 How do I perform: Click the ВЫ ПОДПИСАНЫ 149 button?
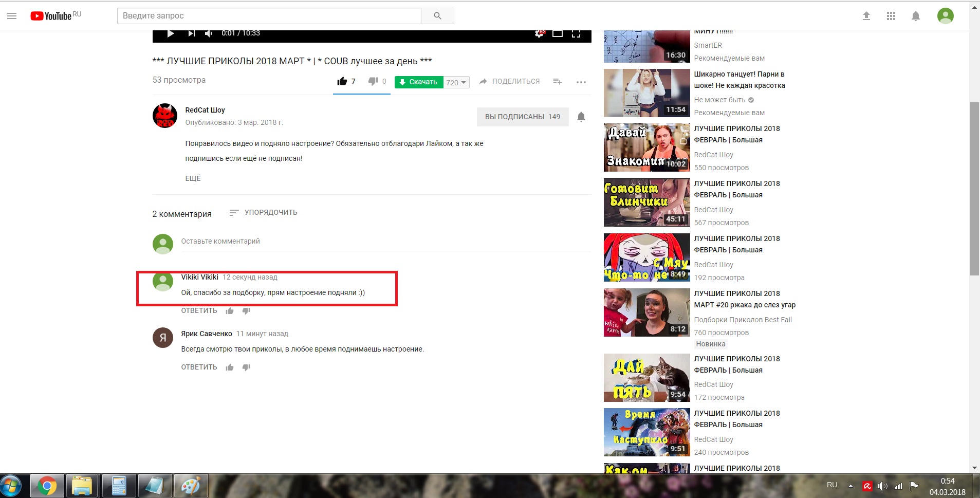523,117
